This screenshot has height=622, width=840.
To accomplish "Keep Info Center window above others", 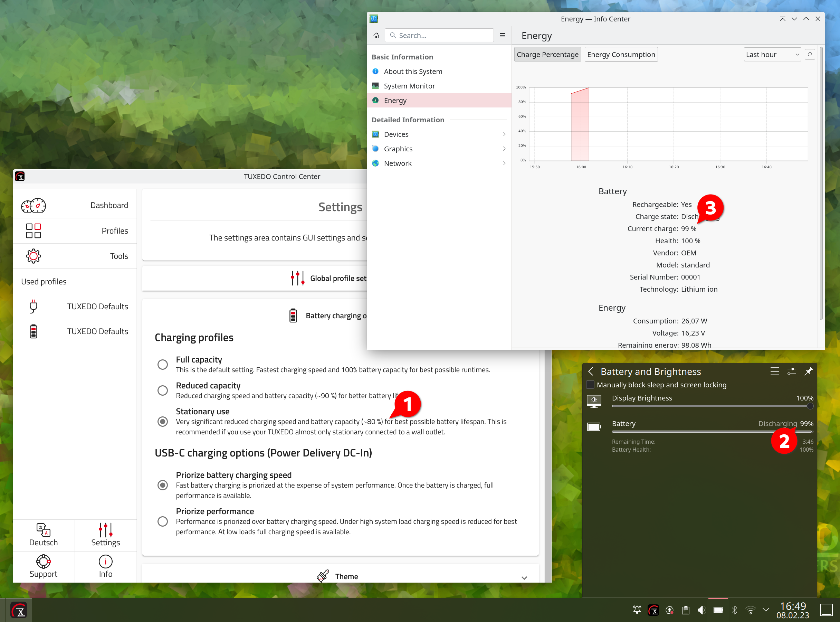I will point(782,19).
